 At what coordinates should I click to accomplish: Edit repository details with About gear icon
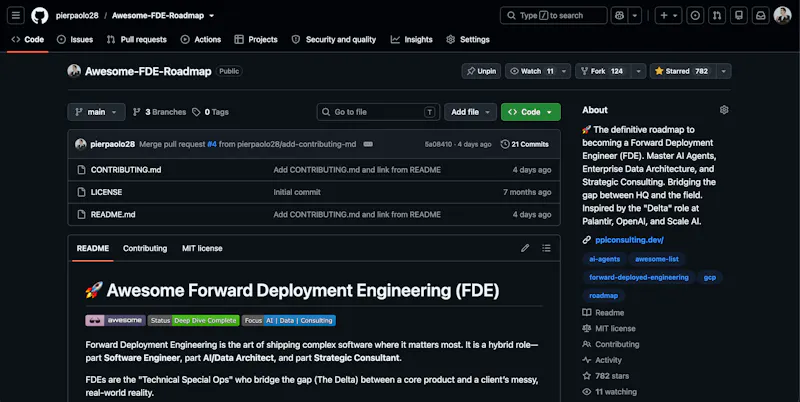[723, 110]
